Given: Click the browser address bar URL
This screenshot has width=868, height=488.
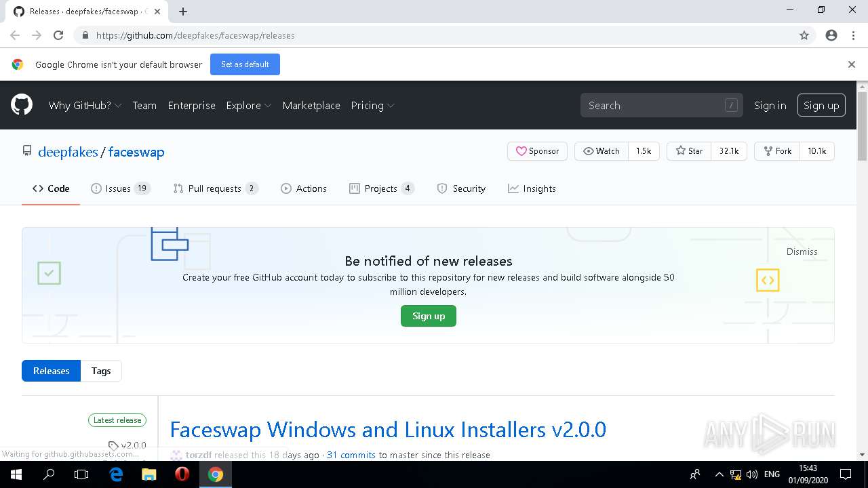Looking at the screenshot, I should [x=195, y=35].
